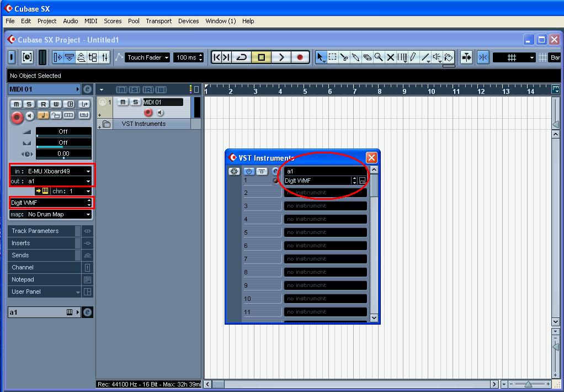Toggle the Cycle loop button
Image resolution: width=564 pixels, height=392 pixels.
241,57
